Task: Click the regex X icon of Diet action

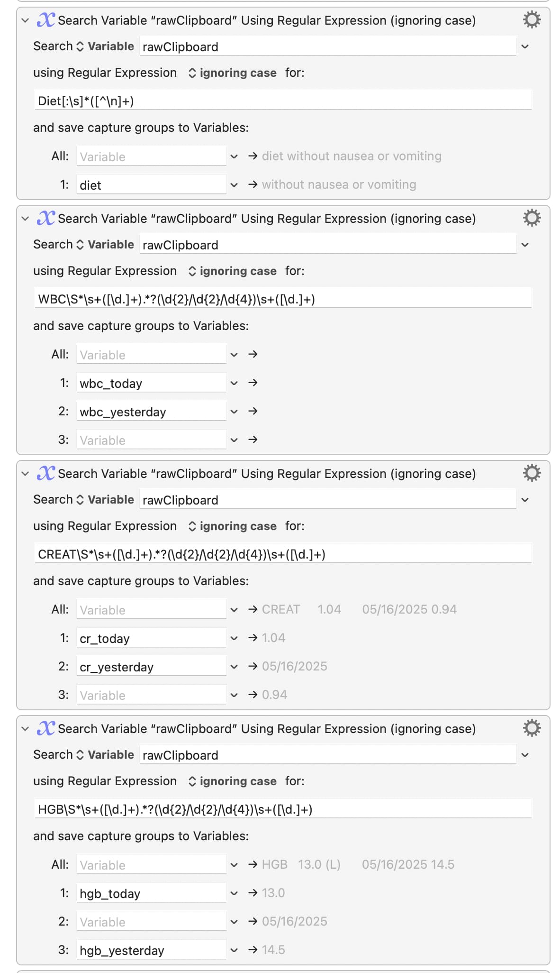Action: click(46, 20)
